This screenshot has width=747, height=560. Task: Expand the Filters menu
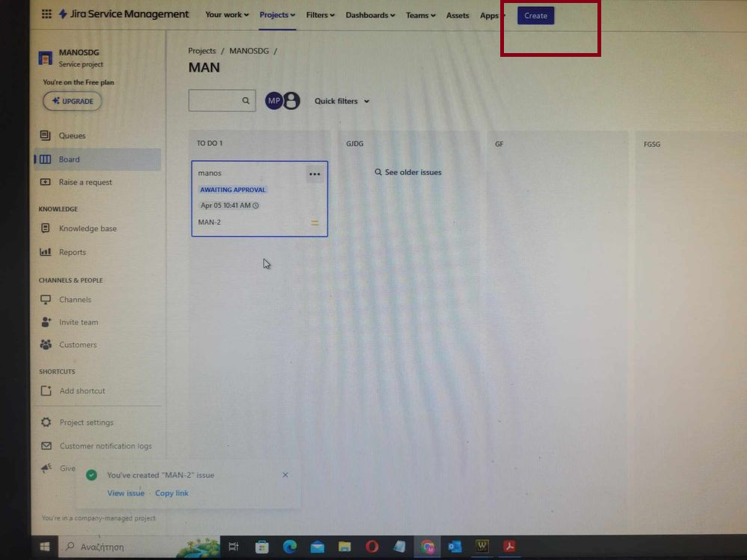(x=320, y=15)
